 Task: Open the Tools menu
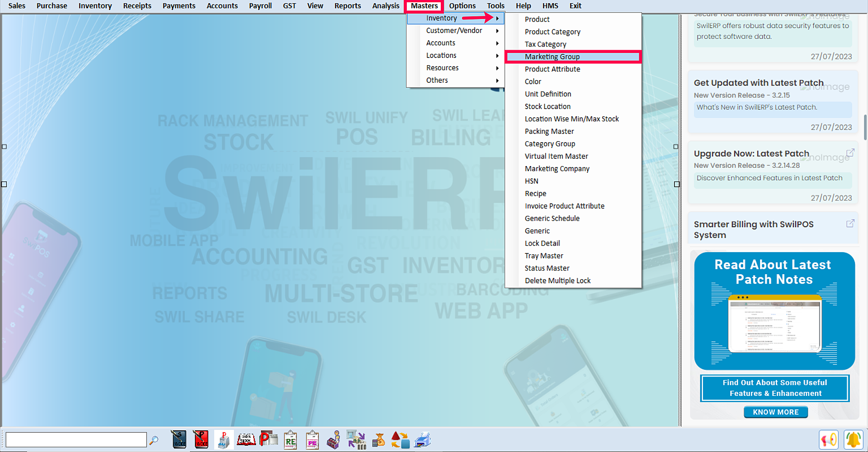[495, 6]
